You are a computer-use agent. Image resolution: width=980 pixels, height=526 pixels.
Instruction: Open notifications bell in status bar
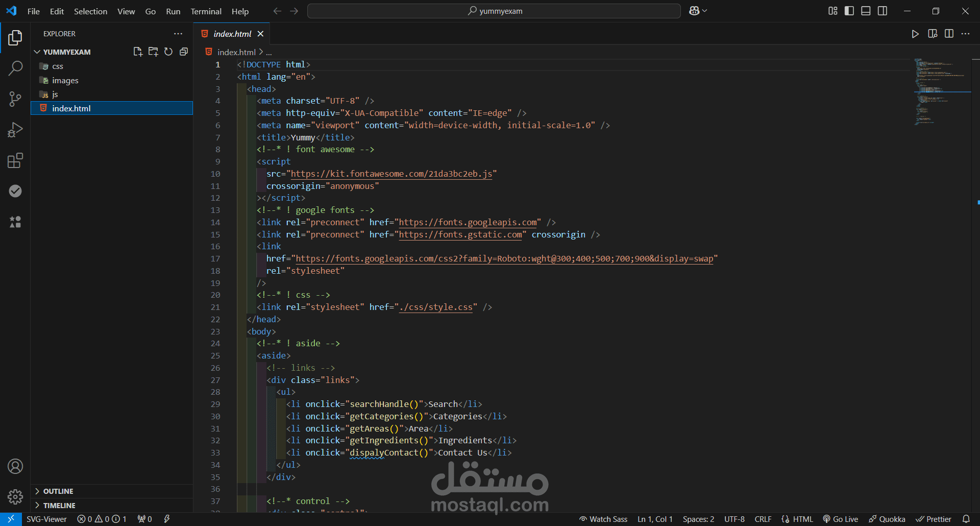click(x=966, y=519)
